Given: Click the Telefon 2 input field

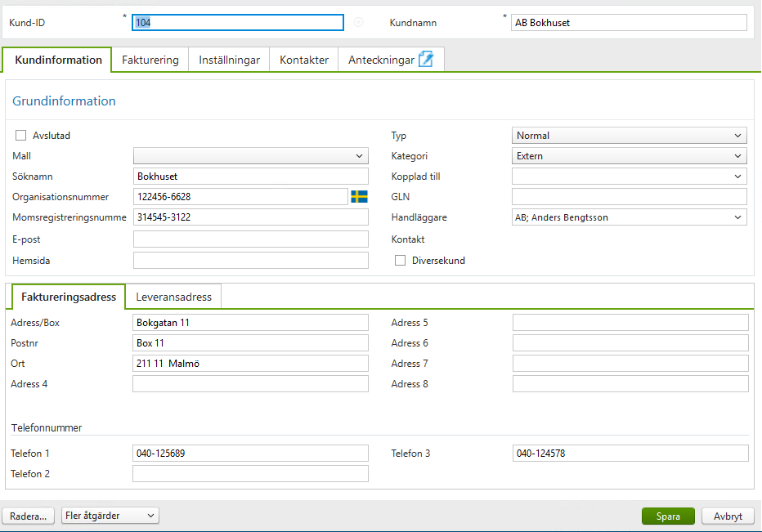Looking at the screenshot, I should click(250, 473).
